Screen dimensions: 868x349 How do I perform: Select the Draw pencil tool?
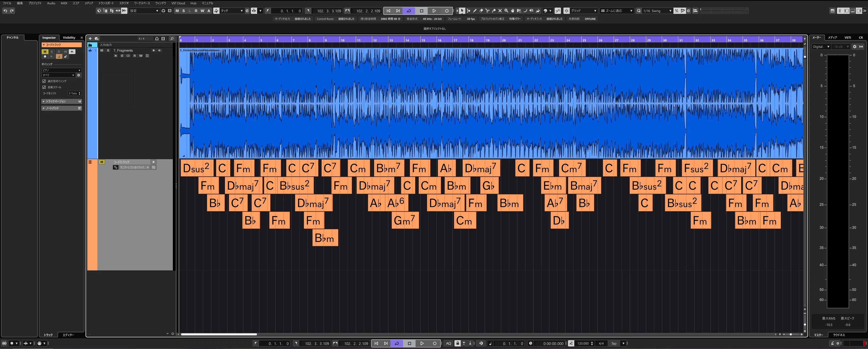tap(475, 11)
